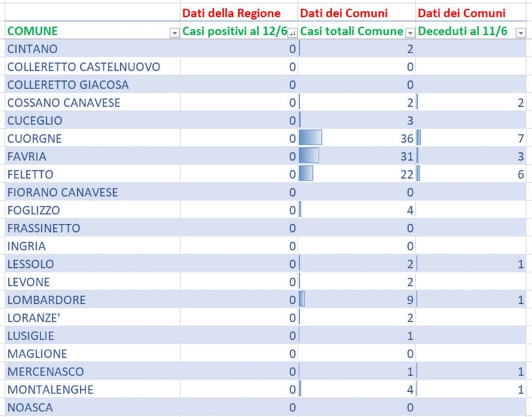Select the FELETTO comune name cell

tap(31, 174)
